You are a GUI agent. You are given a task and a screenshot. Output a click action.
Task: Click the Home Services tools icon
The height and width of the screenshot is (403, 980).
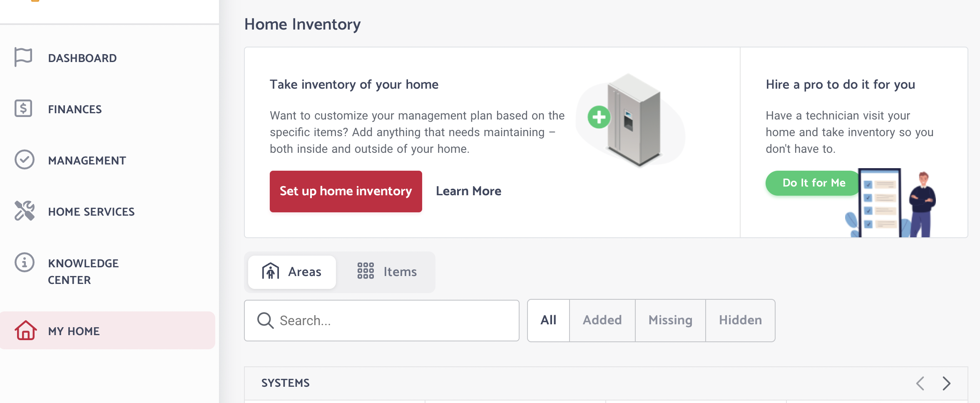point(25,211)
